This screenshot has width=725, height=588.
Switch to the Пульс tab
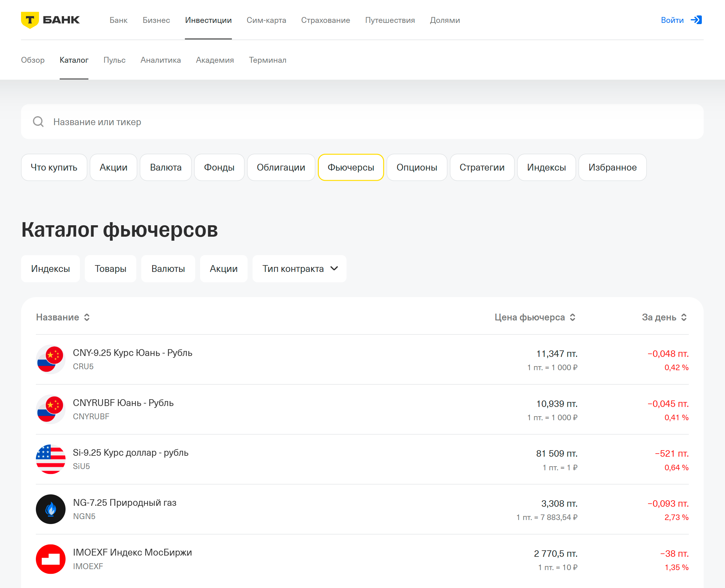tap(114, 60)
